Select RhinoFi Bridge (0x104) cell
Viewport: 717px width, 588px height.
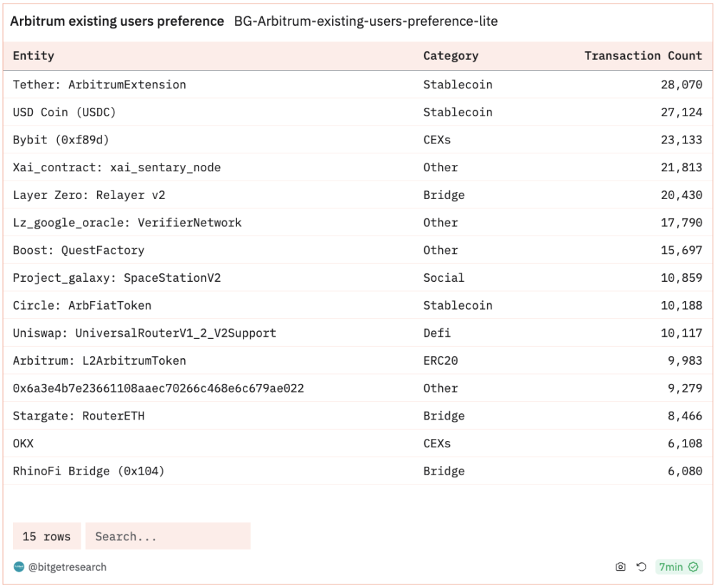(x=89, y=471)
